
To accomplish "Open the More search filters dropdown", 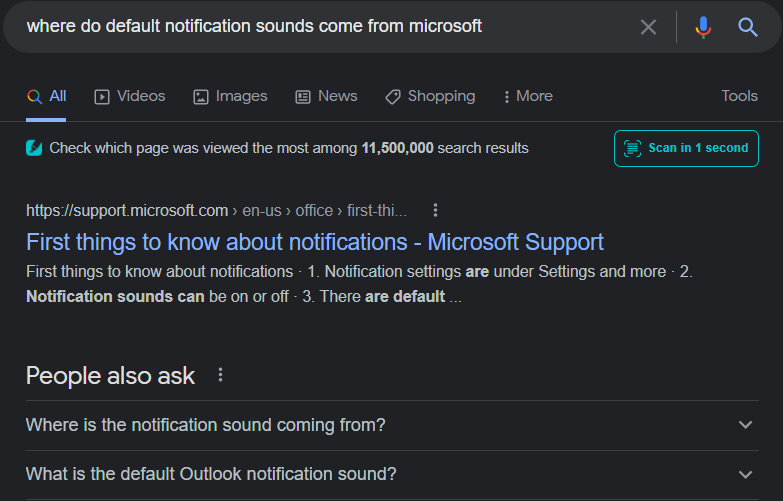I will point(527,96).
